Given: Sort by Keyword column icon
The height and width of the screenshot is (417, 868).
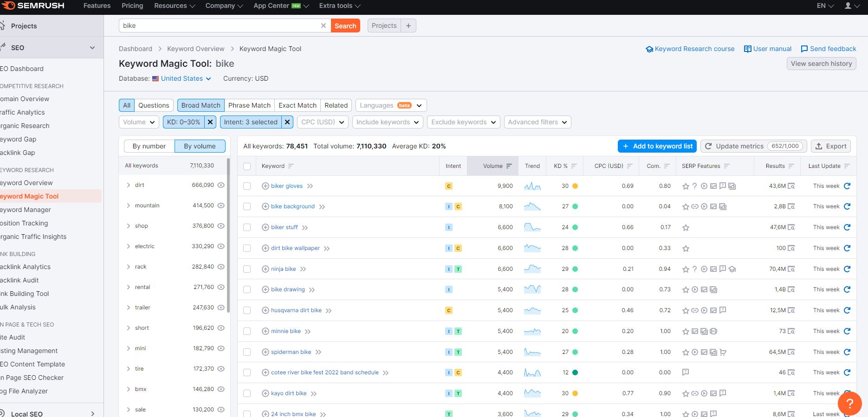Looking at the screenshot, I should [291, 166].
